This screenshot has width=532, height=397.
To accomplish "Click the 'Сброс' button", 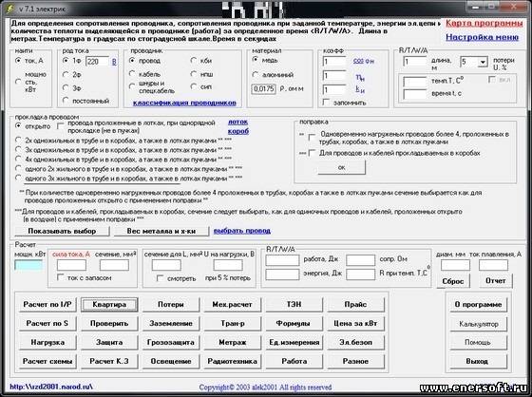I will (453, 281).
